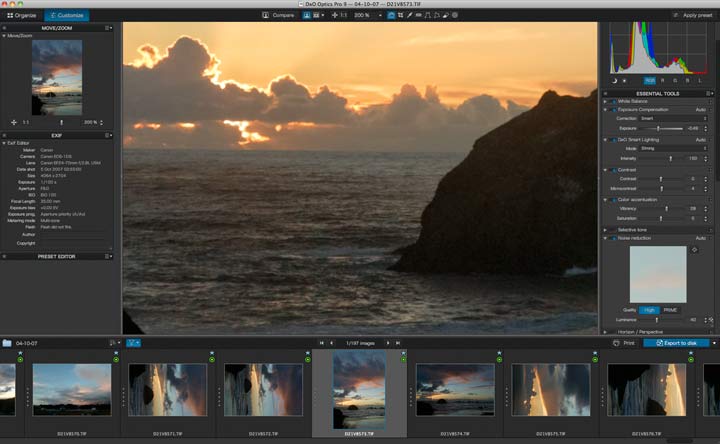This screenshot has width=720, height=444.
Task: Select PRIME noise reduction quality
Action: pos(670,310)
